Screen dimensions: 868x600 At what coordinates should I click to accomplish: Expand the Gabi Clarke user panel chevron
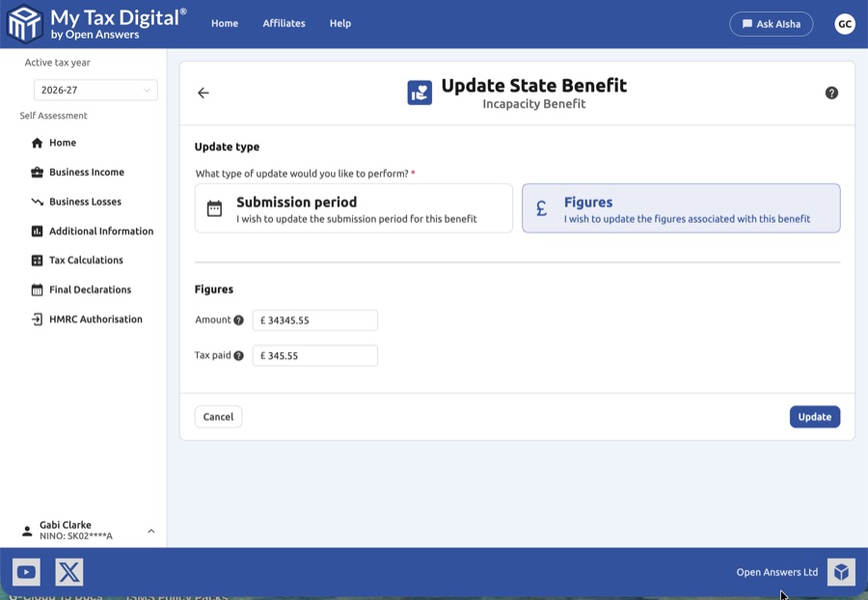click(x=151, y=531)
